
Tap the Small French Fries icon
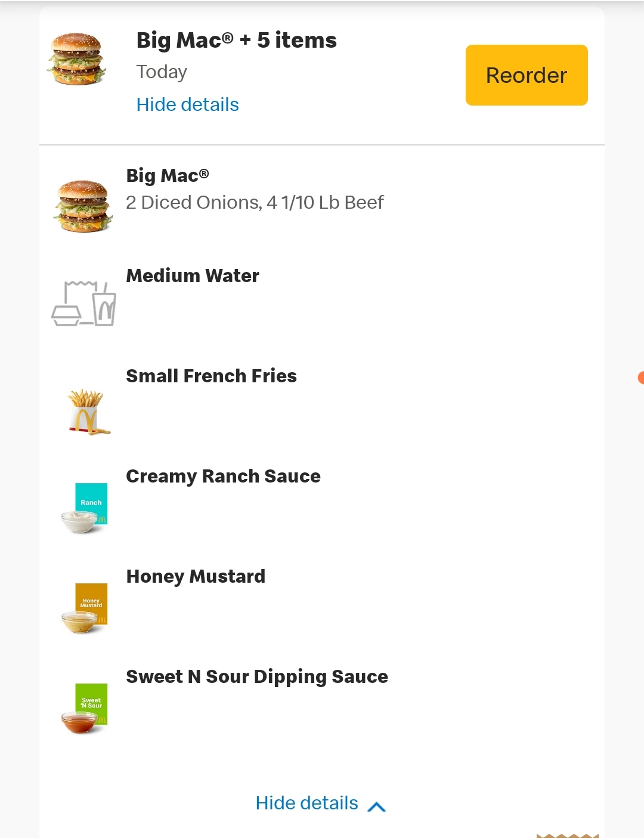[87, 411]
